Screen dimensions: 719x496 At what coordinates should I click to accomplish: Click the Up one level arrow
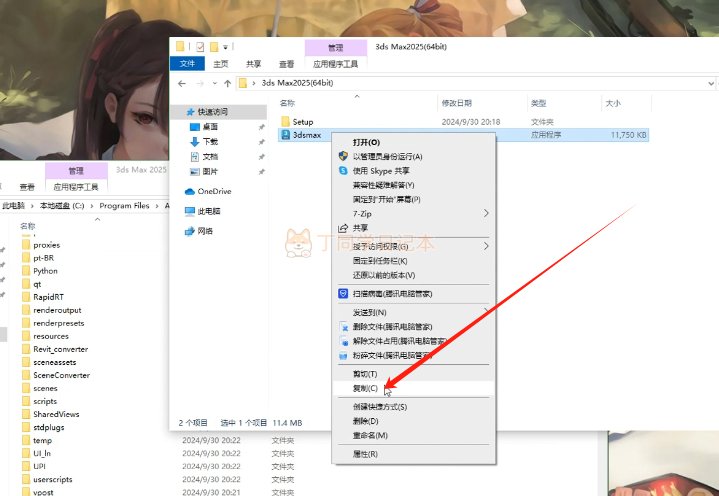pos(227,83)
